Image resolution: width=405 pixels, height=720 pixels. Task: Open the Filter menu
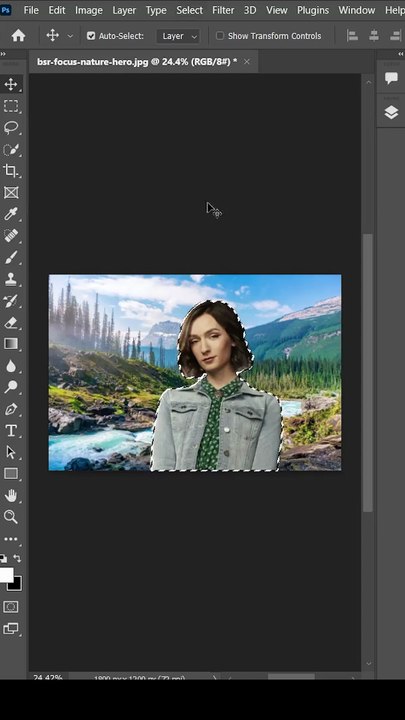[223, 10]
